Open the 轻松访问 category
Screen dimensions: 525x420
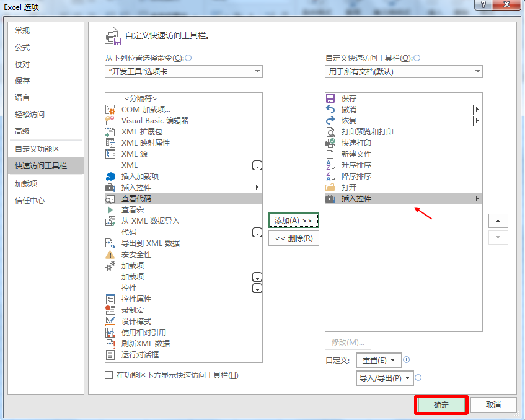click(x=45, y=115)
